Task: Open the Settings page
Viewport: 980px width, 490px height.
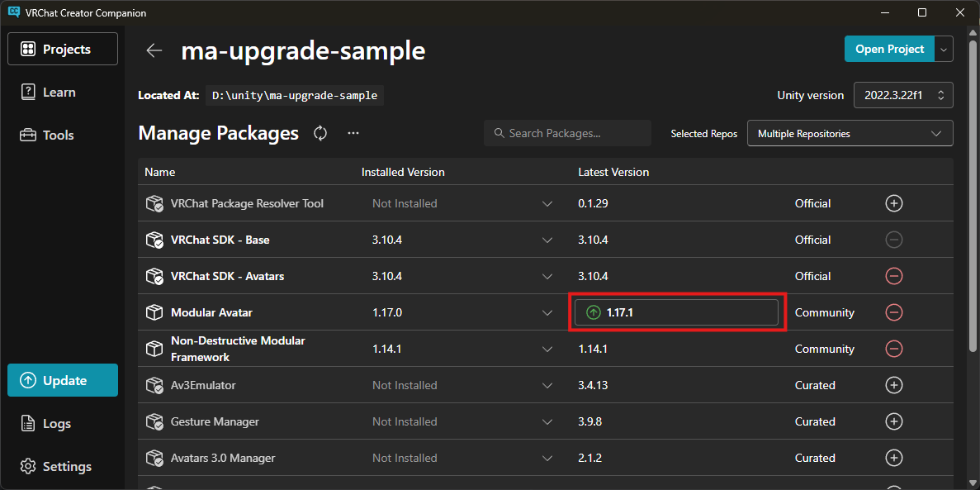Action: 63,467
